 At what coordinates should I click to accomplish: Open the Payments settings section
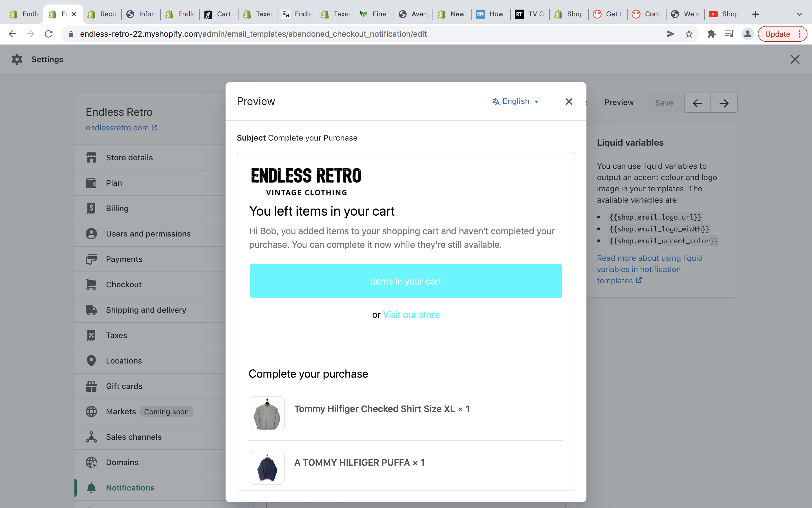[x=150, y=259]
